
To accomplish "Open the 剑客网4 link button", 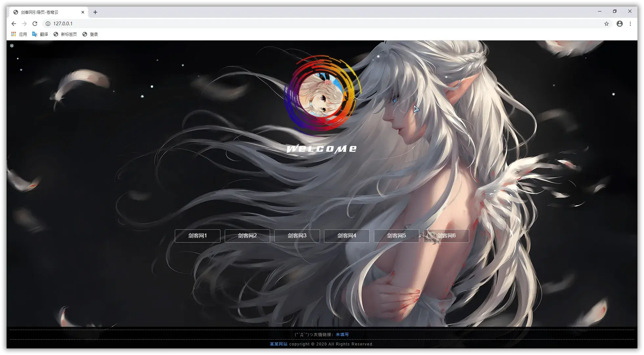I will pos(347,236).
